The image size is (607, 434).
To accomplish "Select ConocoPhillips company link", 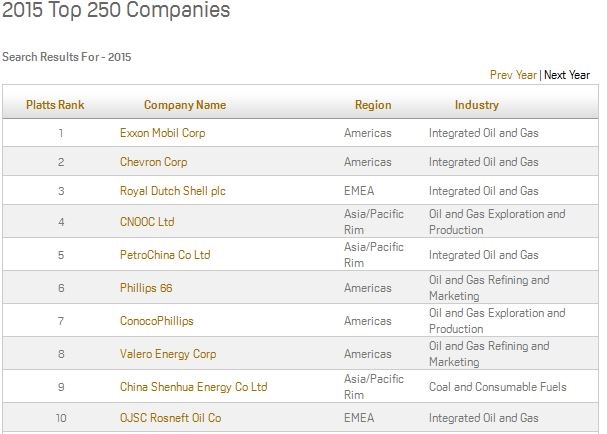I will pyautogui.click(x=156, y=321).
